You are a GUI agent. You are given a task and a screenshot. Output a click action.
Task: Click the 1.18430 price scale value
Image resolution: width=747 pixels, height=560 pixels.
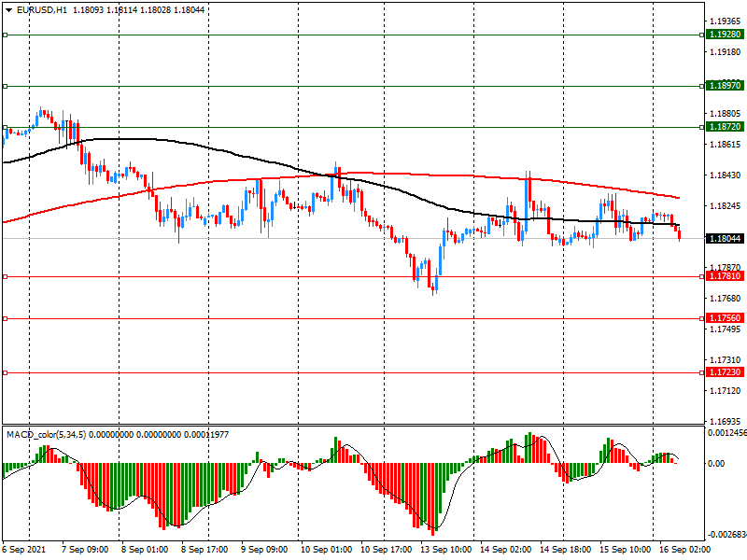pos(726,175)
